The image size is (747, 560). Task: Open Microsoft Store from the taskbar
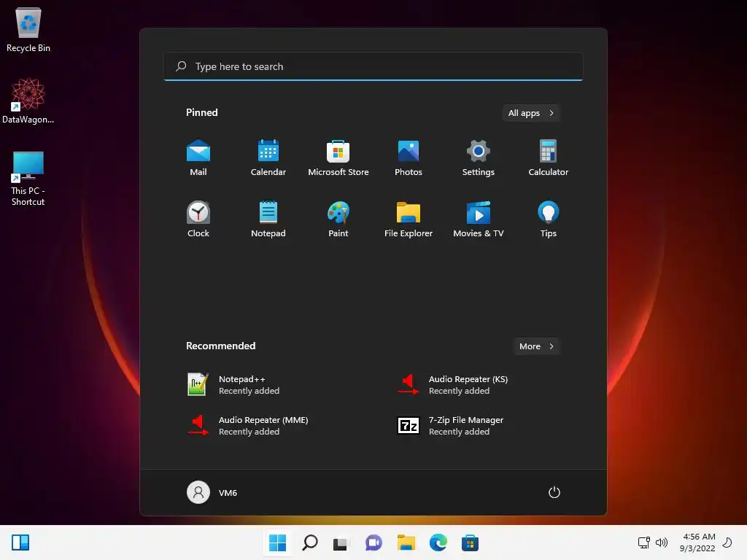pos(471,542)
